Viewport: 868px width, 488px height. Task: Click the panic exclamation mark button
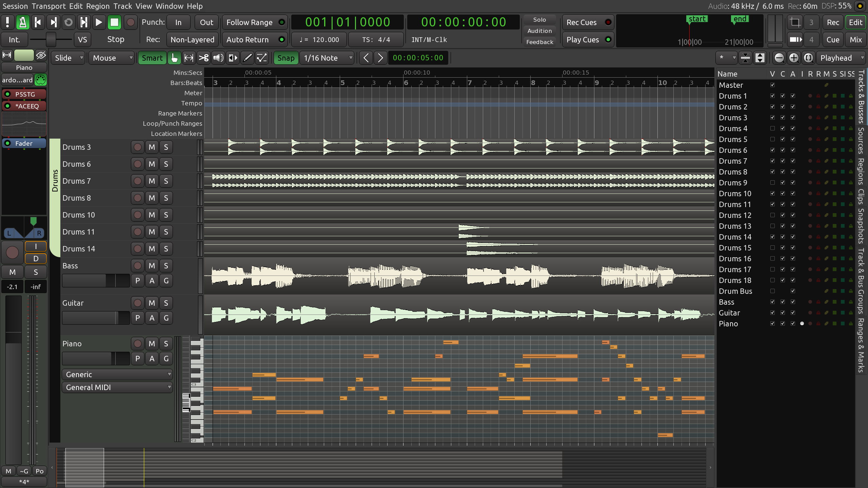click(7, 22)
